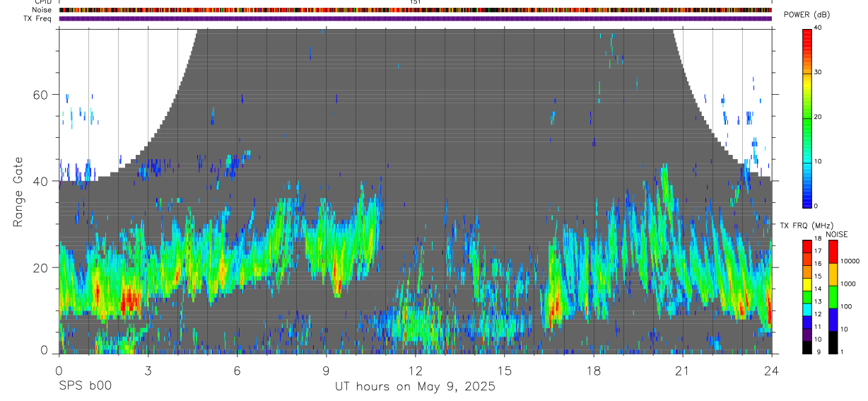Click the UT hours on May 9, 2025 title

point(415,387)
